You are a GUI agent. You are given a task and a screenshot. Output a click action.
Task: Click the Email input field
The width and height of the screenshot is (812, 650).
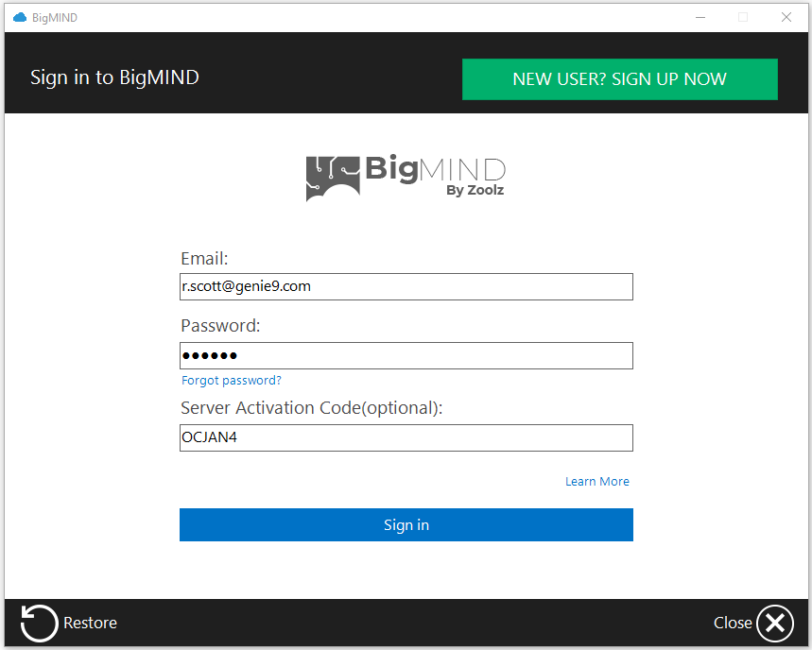click(x=406, y=286)
